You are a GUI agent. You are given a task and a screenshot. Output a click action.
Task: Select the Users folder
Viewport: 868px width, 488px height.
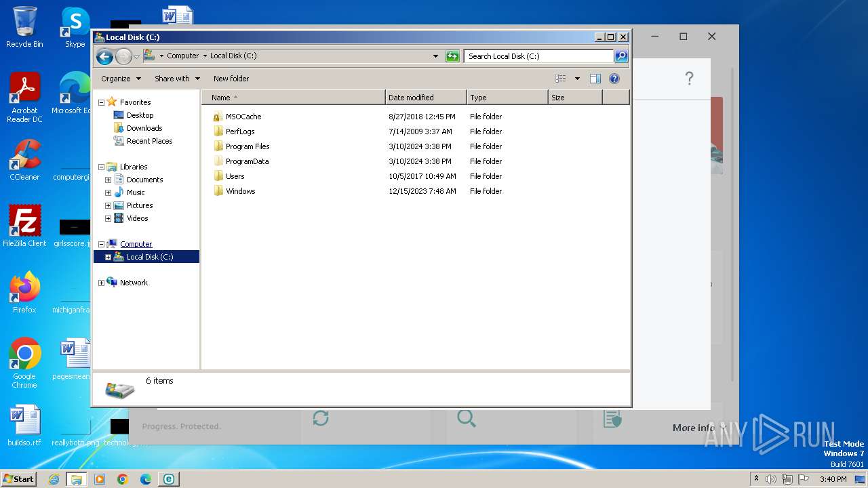click(x=235, y=176)
